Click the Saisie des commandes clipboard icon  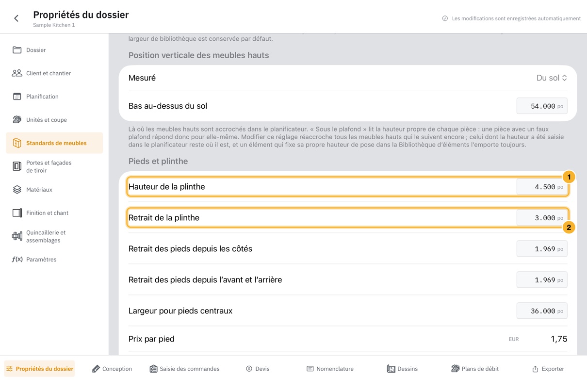click(153, 369)
